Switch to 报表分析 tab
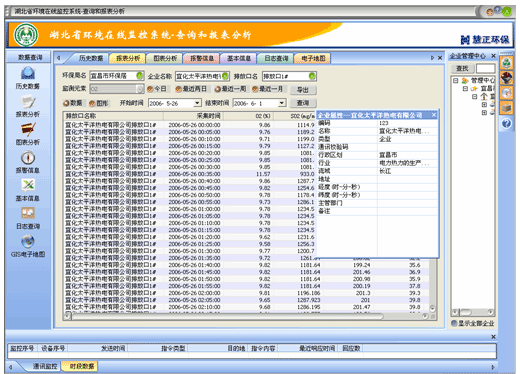The height and width of the screenshot is (374, 520). (x=128, y=58)
